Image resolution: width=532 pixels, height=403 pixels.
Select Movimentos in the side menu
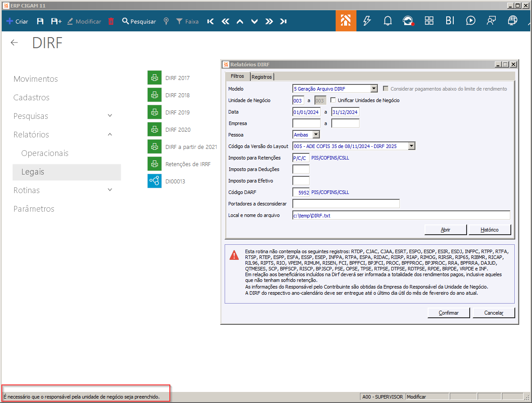tap(36, 79)
